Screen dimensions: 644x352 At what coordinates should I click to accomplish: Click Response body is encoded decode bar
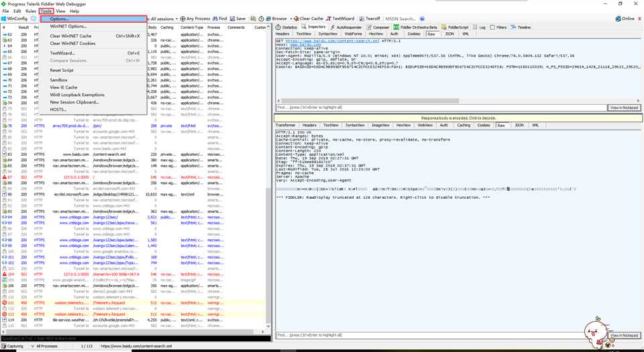458,118
